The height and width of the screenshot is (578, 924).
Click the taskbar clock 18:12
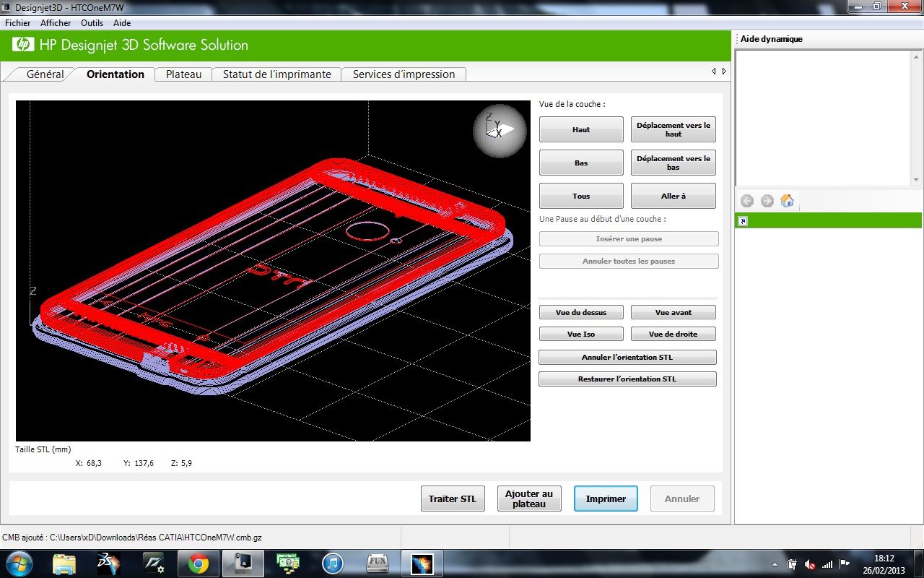click(x=884, y=558)
